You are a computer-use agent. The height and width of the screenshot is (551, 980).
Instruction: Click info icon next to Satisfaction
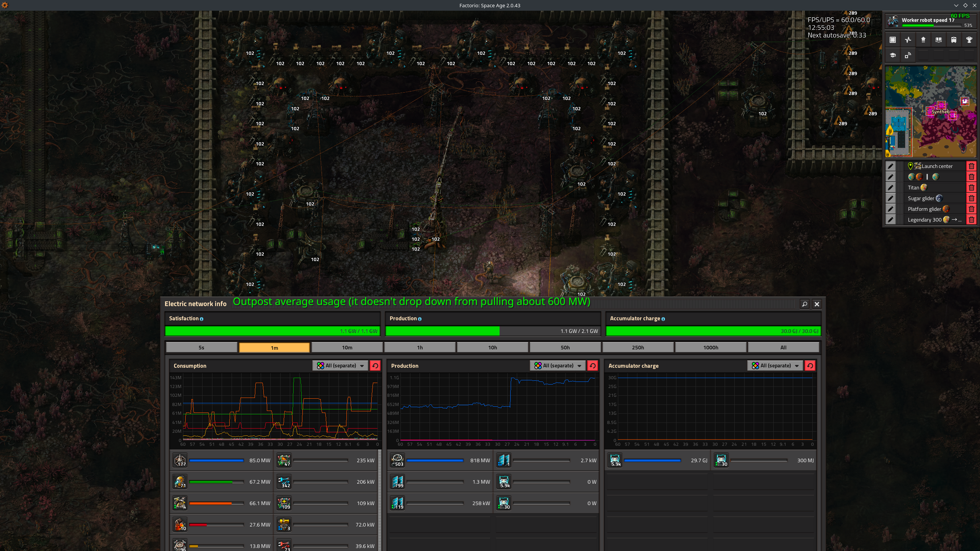(x=202, y=319)
